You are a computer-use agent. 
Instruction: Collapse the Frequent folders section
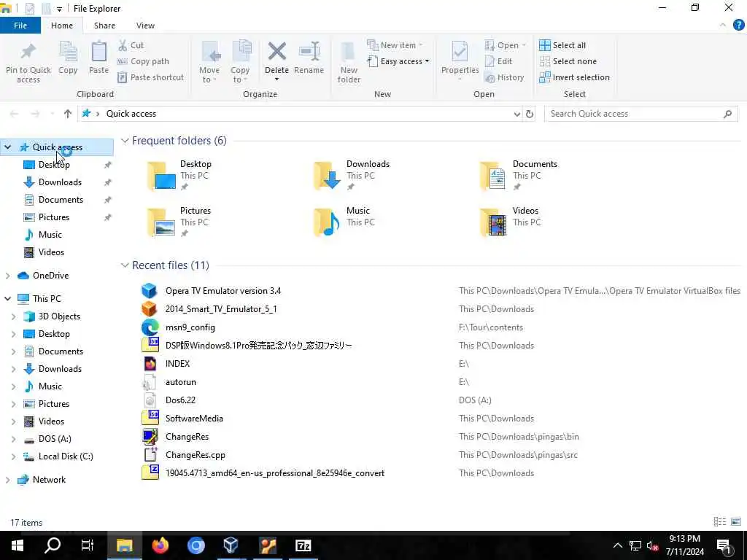[x=125, y=141]
